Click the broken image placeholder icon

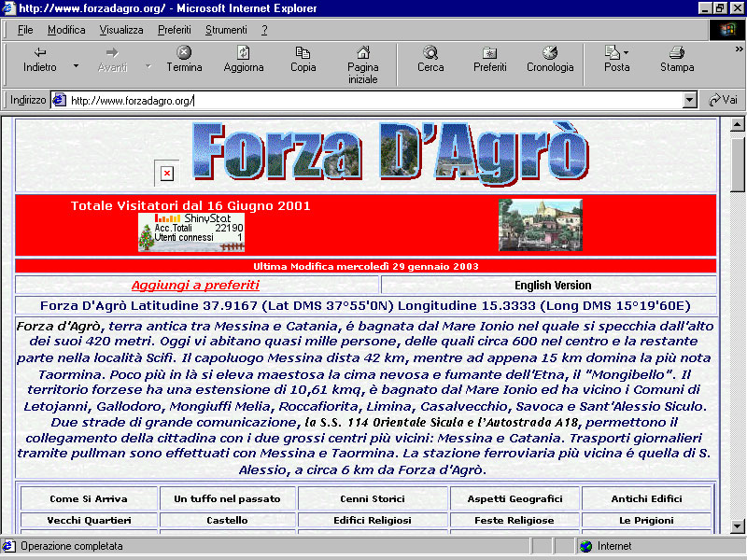(x=167, y=174)
